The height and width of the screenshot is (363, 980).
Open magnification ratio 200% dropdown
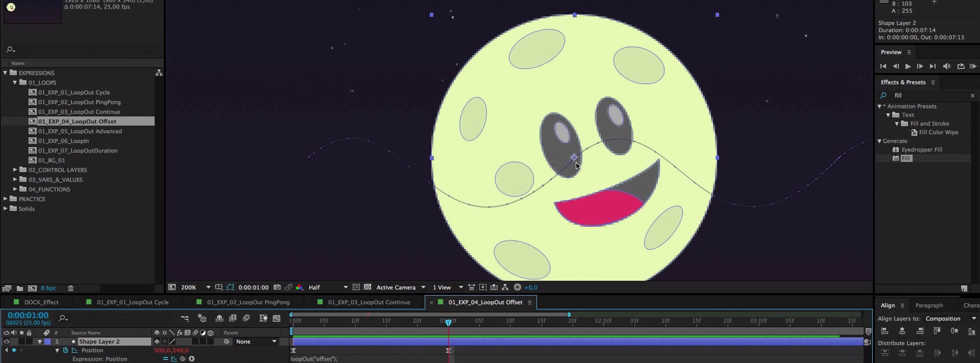(195, 287)
